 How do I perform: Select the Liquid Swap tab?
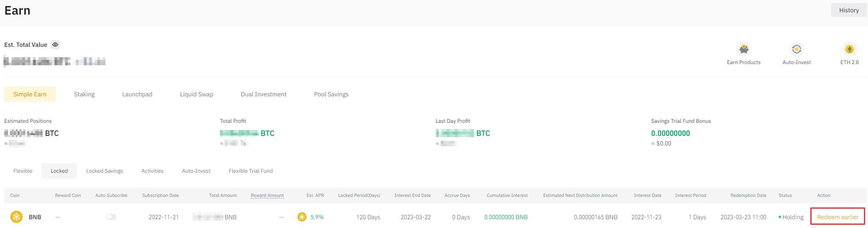click(x=196, y=94)
